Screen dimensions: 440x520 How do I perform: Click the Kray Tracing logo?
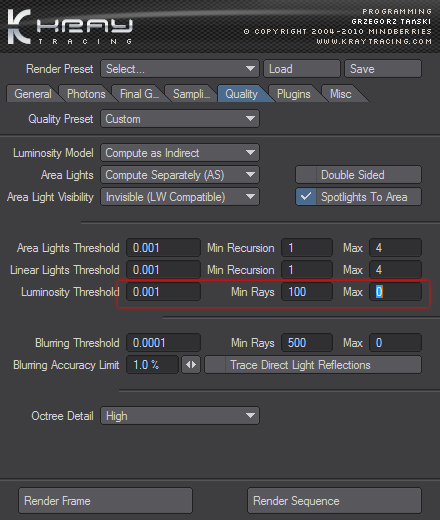pos(70,27)
